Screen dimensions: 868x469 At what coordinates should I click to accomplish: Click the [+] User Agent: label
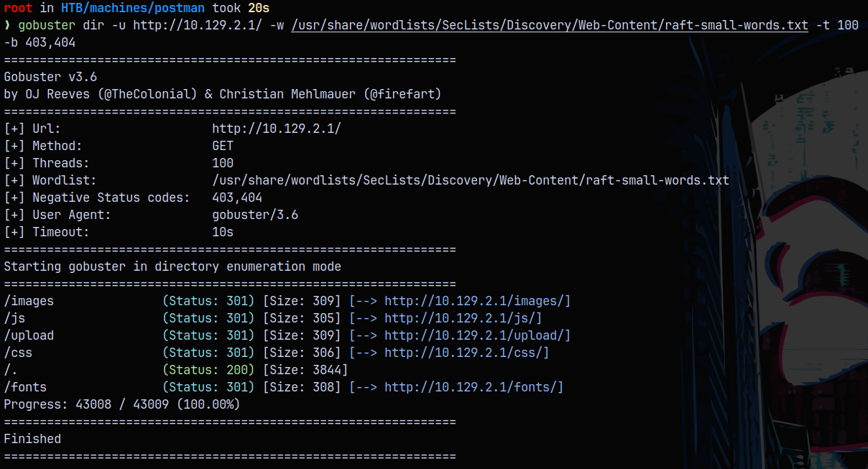click(x=57, y=215)
